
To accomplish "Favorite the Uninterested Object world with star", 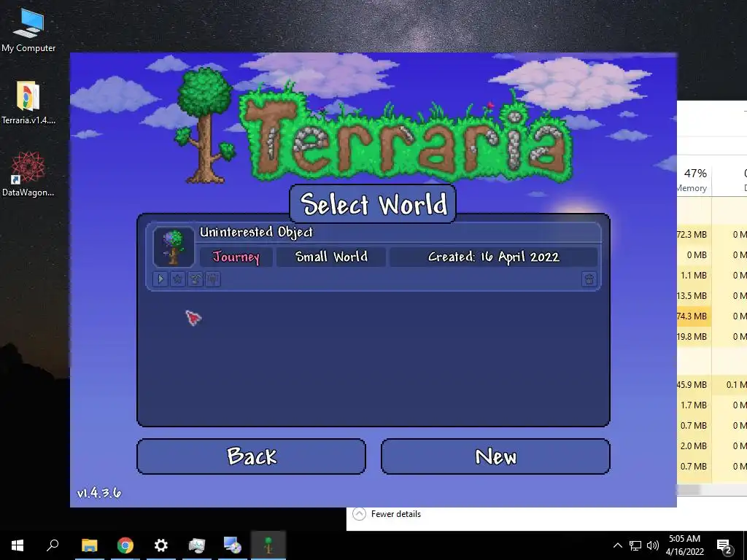I will pyautogui.click(x=178, y=279).
